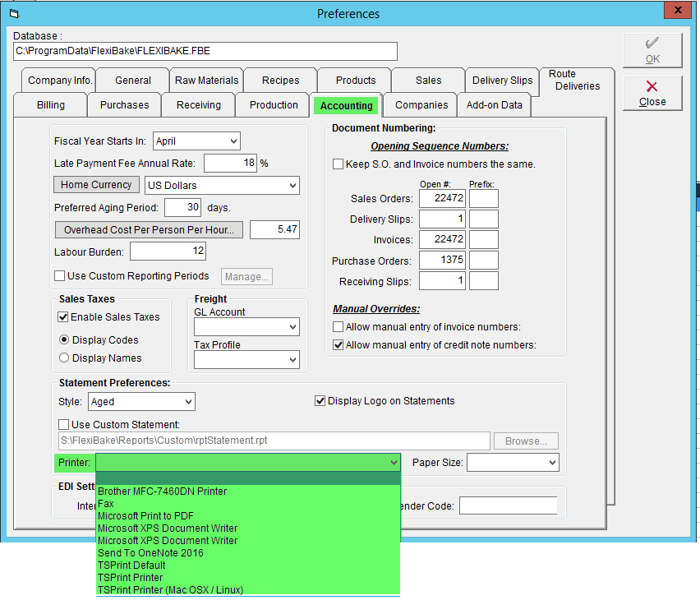Click Receiving Slips Open # field
The height and width of the screenshot is (600, 700).
[x=442, y=280]
